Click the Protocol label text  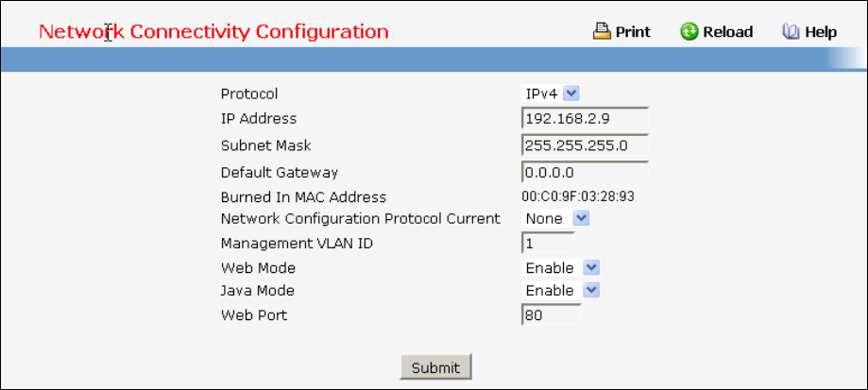click(x=249, y=93)
